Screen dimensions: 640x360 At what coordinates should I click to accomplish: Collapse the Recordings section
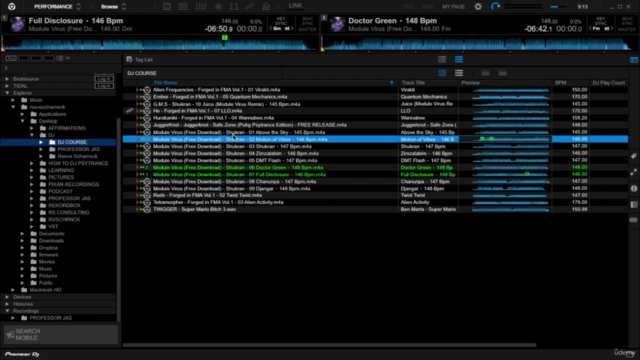[x=7, y=311]
